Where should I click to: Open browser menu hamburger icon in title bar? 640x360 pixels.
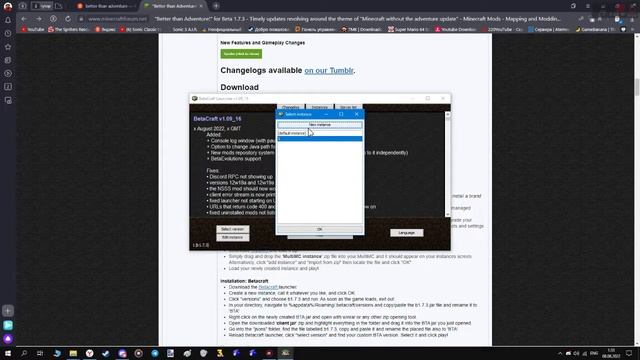(x=588, y=6)
